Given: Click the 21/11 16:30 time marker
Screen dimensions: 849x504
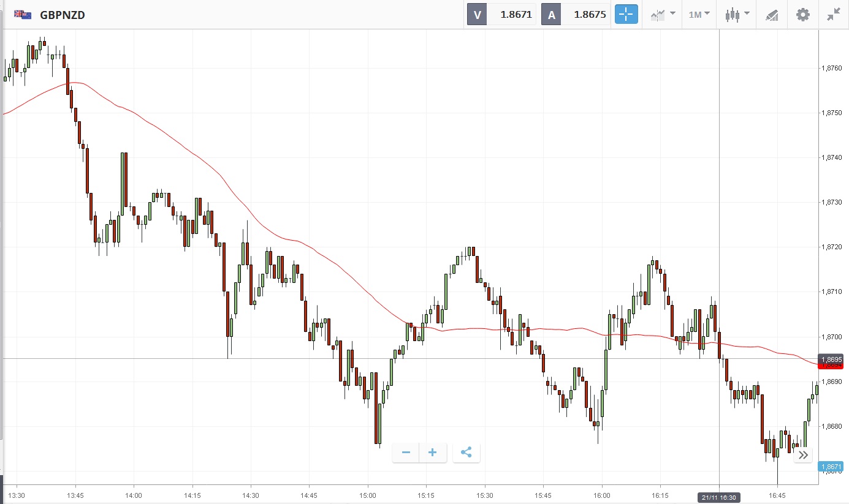Looking at the screenshot, I should click(718, 497).
